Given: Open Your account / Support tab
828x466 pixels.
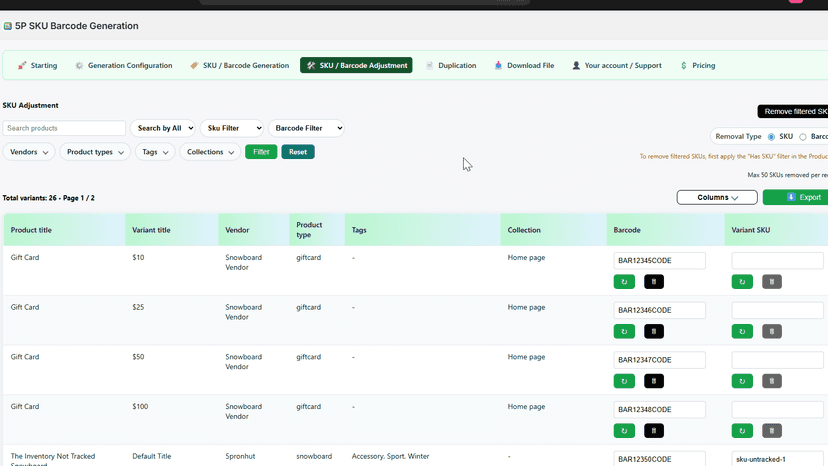Looking at the screenshot, I should pyautogui.click(x=617, y=66).
